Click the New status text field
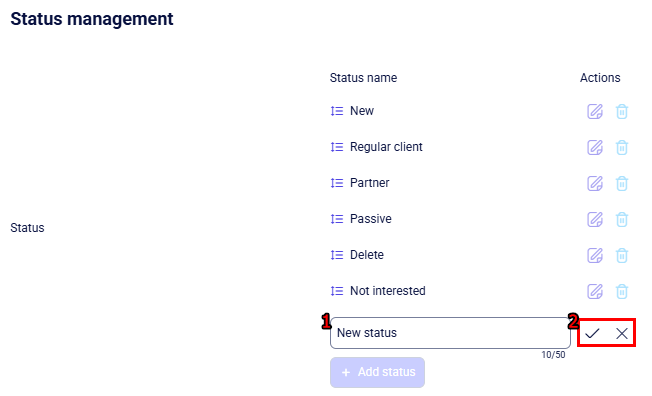 click(x=450, y=333)
